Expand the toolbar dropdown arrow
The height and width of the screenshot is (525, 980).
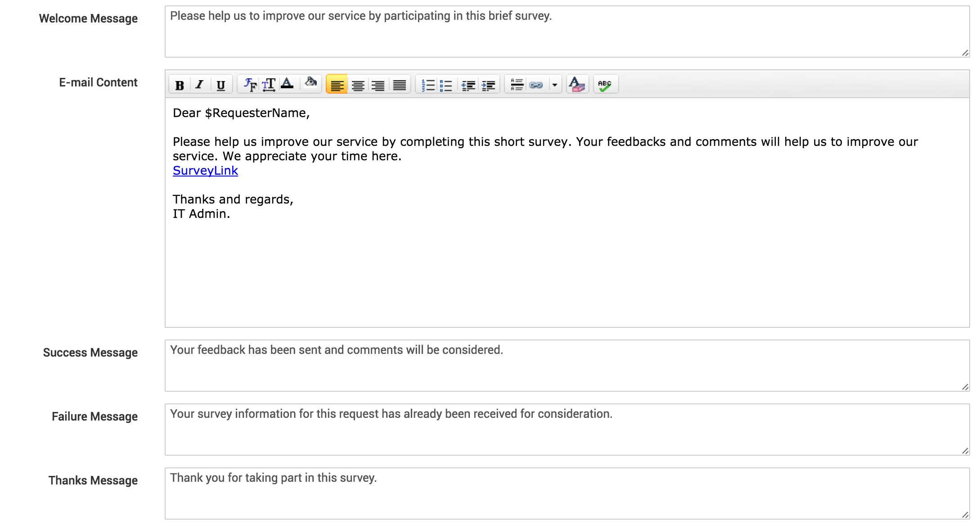point(555,85)
